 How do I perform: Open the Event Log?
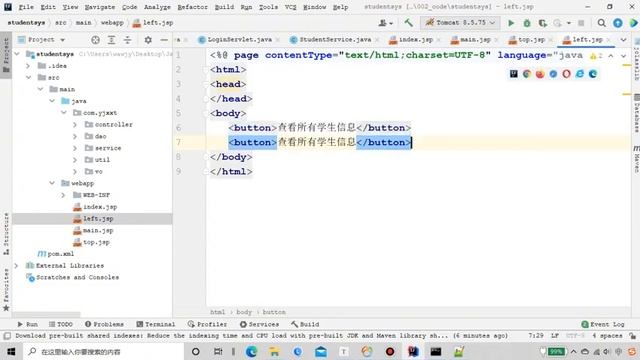(603, 324)
